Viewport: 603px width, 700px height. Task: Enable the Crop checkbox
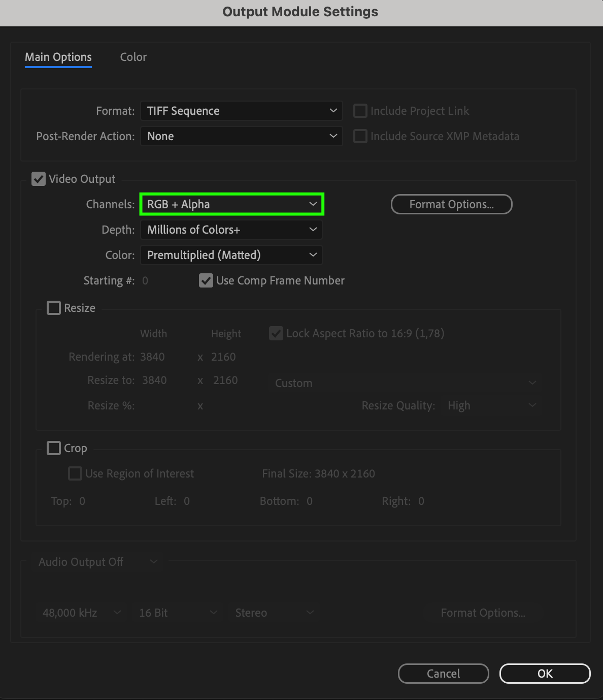click(x=54, y=448)
